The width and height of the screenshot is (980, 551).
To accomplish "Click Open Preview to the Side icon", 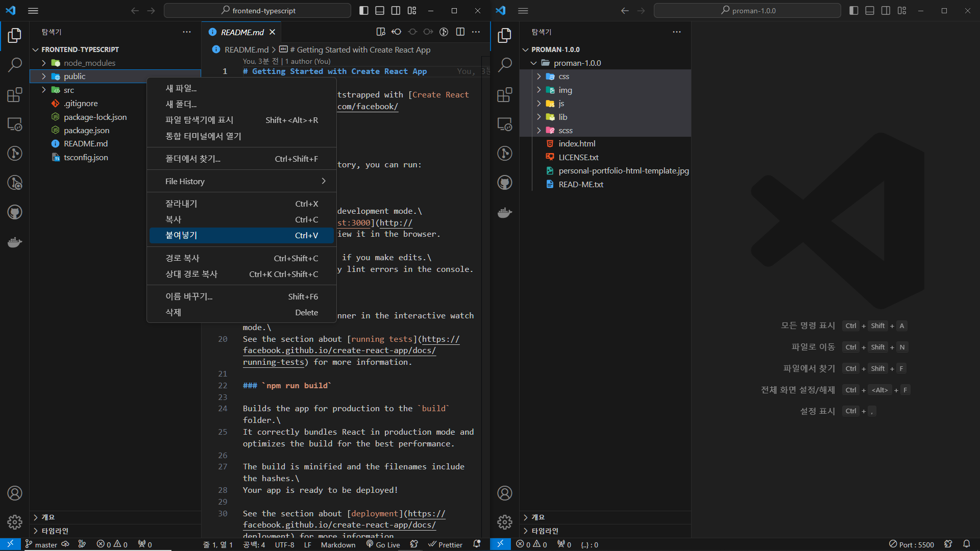I will point(380,32).
